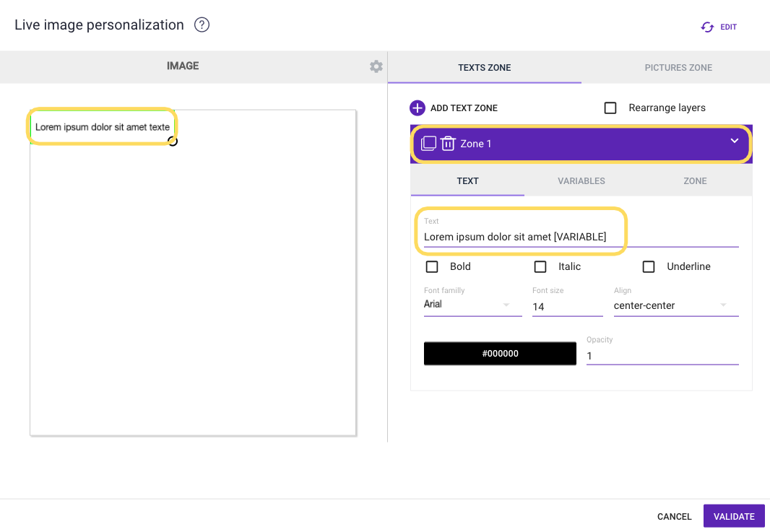Enable the Rearrange layers checkbox

click(x=610, y=108)
